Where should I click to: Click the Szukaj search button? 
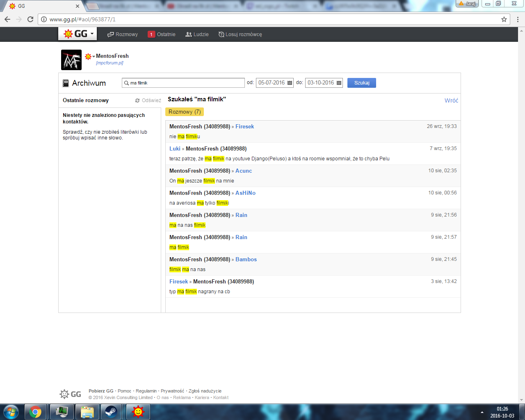pyautogui.click(x=362, y=83)
